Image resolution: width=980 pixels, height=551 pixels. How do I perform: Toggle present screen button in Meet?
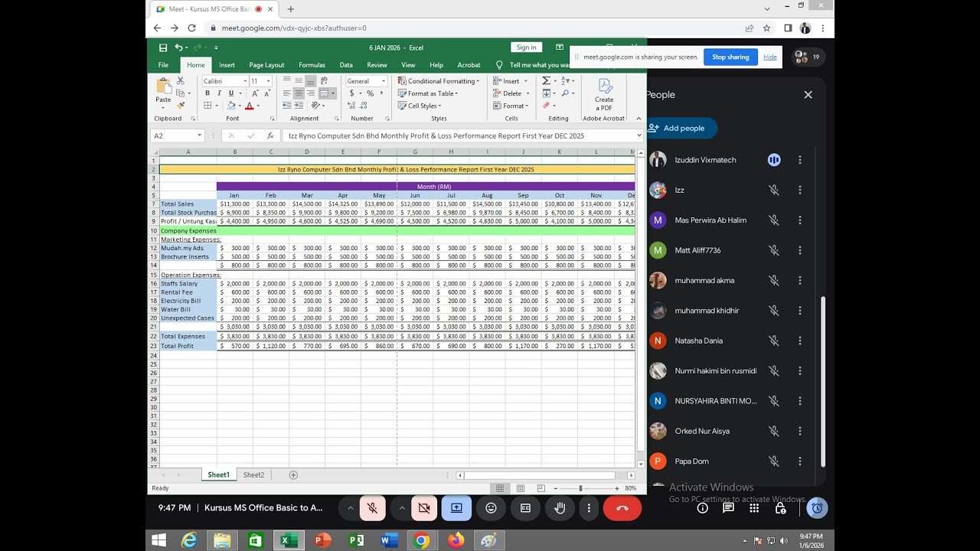click(456, 507)
